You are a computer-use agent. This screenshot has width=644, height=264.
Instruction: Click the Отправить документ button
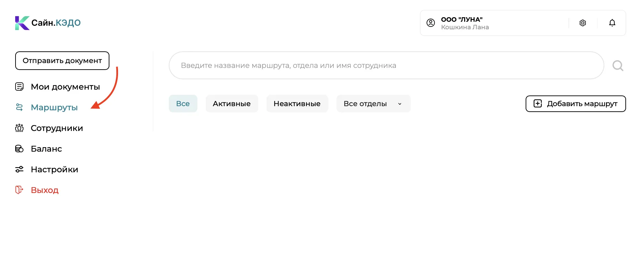pyautogui.click(x=62, y=61)
